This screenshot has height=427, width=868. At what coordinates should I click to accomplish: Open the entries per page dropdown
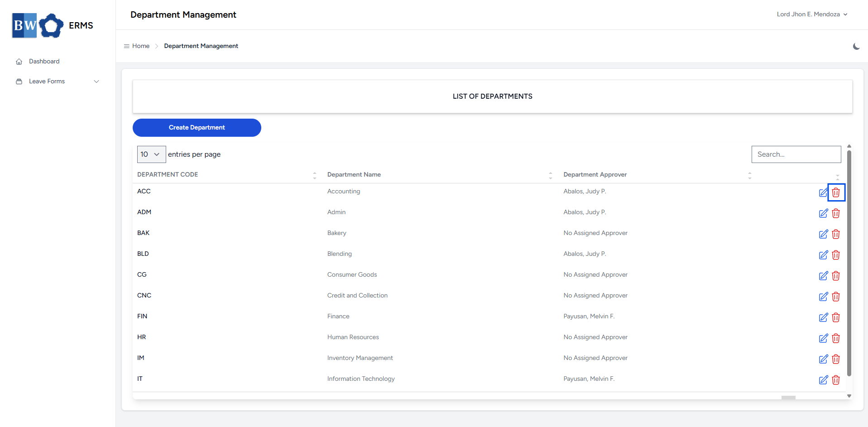151,154
